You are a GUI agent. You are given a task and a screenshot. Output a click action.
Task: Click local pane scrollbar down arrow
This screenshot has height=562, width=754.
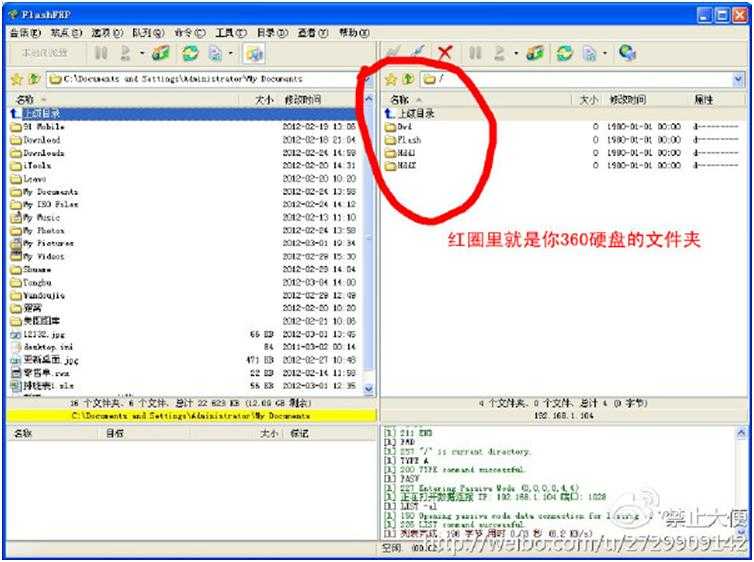point(369,389)
